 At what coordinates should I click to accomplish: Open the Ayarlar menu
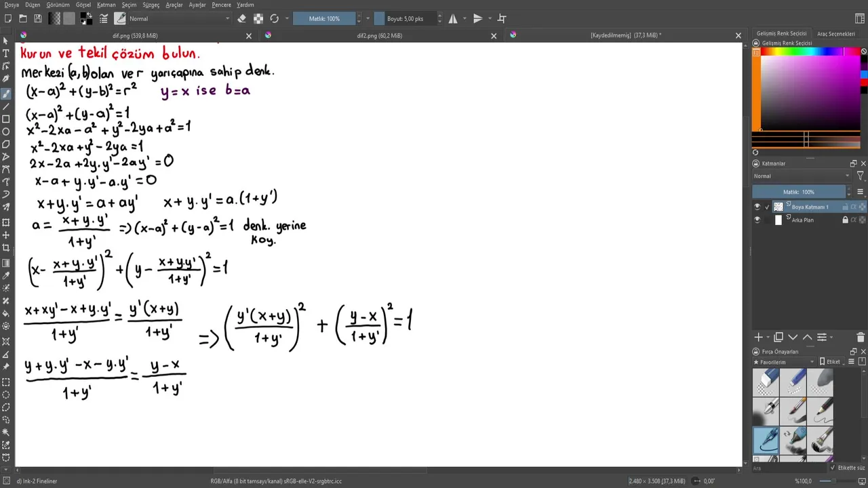click(197, 5)
